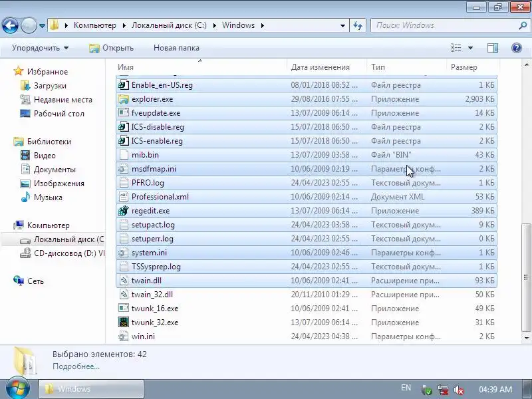Click the search magnifier icon
Screen dimensions: 532x399
point(523,25)
